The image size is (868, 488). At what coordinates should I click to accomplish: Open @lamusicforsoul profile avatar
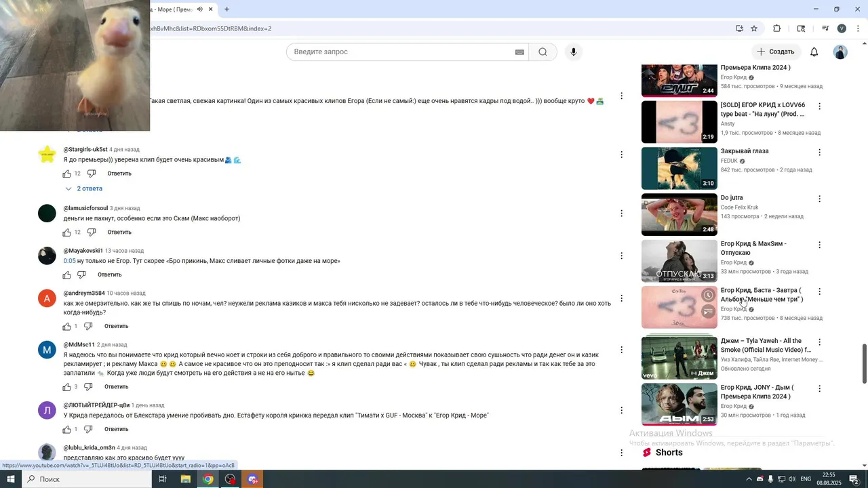[47, 213]
